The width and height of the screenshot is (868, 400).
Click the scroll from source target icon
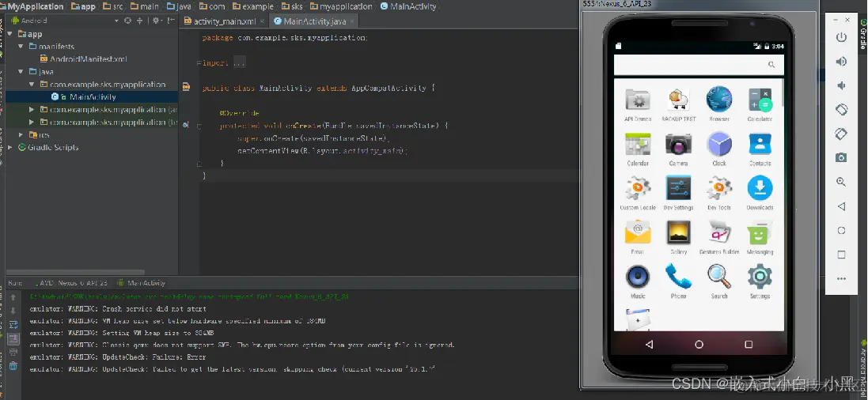point(128,21)
